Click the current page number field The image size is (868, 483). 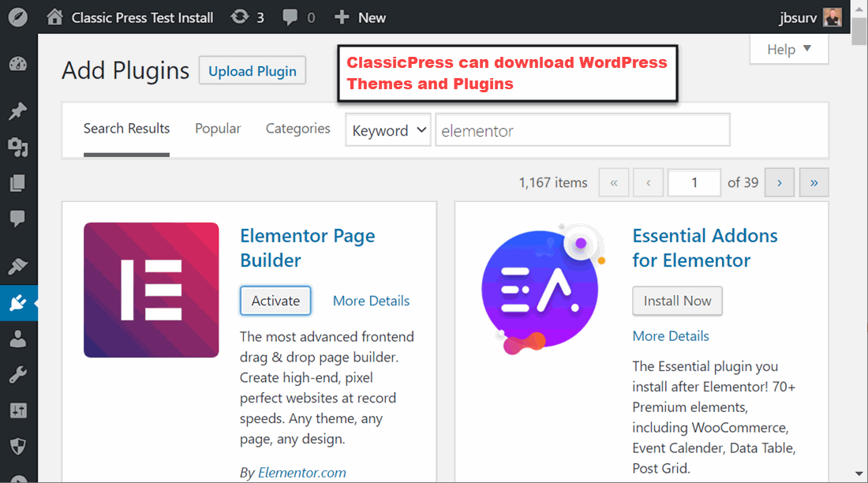pos(694,183)
